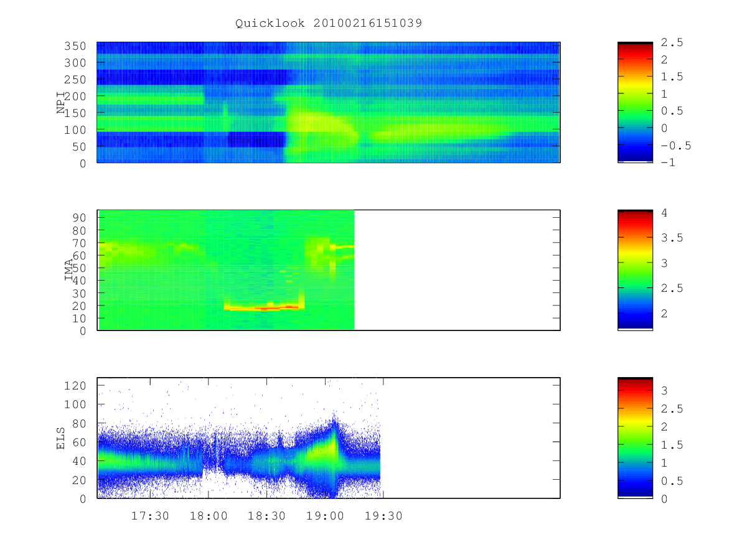Select the ELS axis label

61,438
